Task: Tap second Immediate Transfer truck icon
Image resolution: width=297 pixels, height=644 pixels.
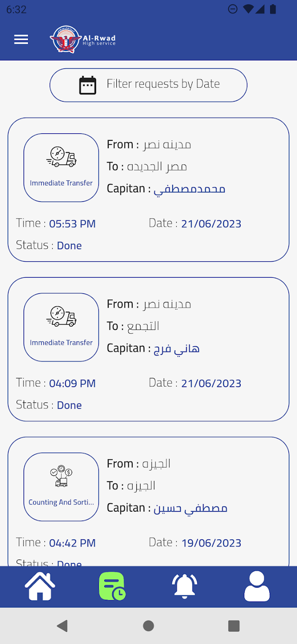Action: (61, 318)
